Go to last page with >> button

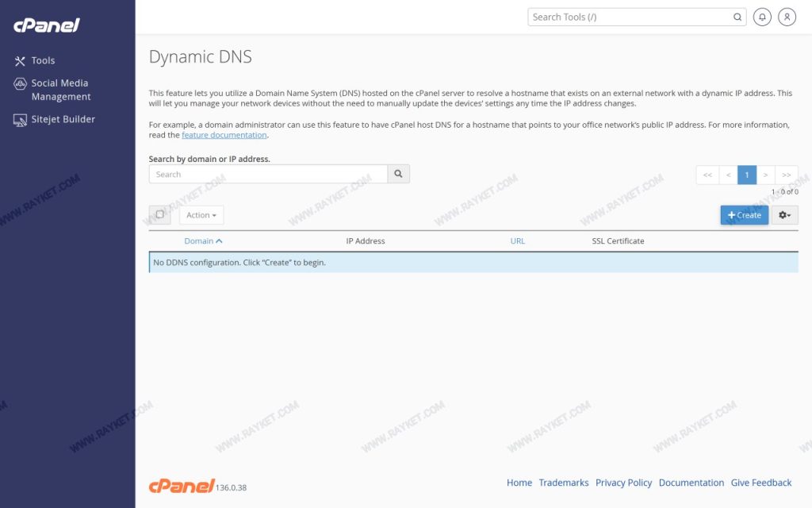[786, 175]
